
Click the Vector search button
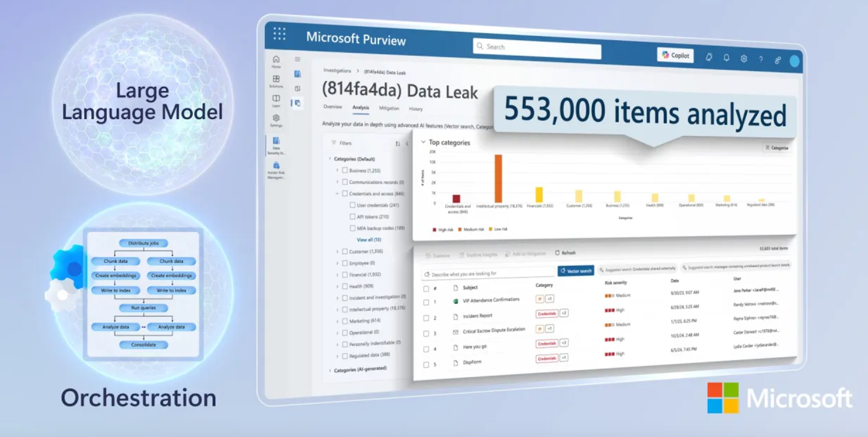pos(575,271)
